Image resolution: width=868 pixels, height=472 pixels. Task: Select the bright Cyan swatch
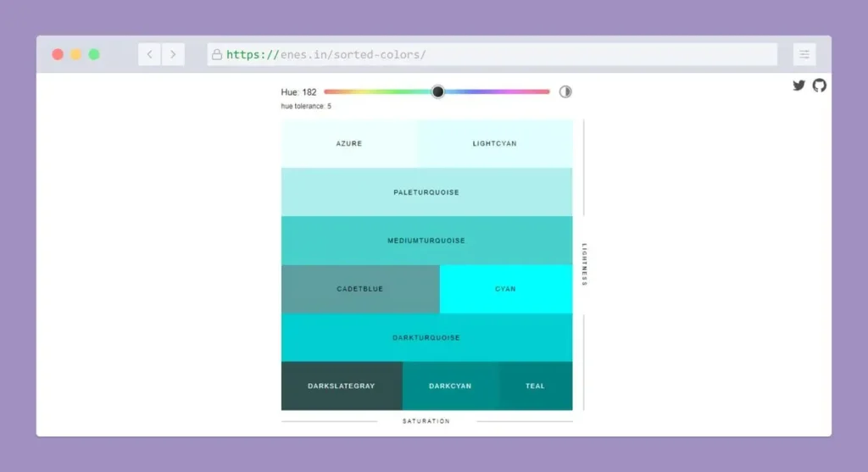pyautogui.click(x=505, y=289)
